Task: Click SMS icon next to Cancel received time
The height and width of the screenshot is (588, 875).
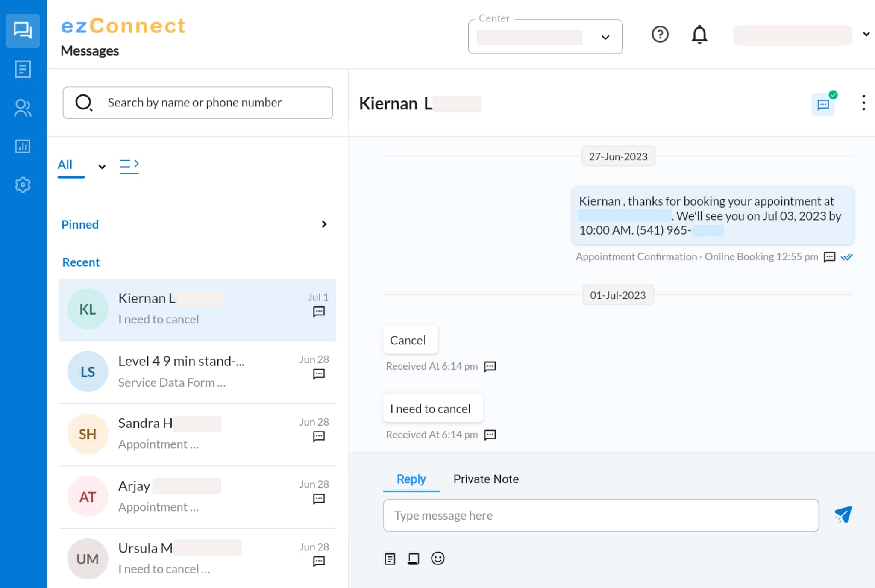Action: [490, 366]
